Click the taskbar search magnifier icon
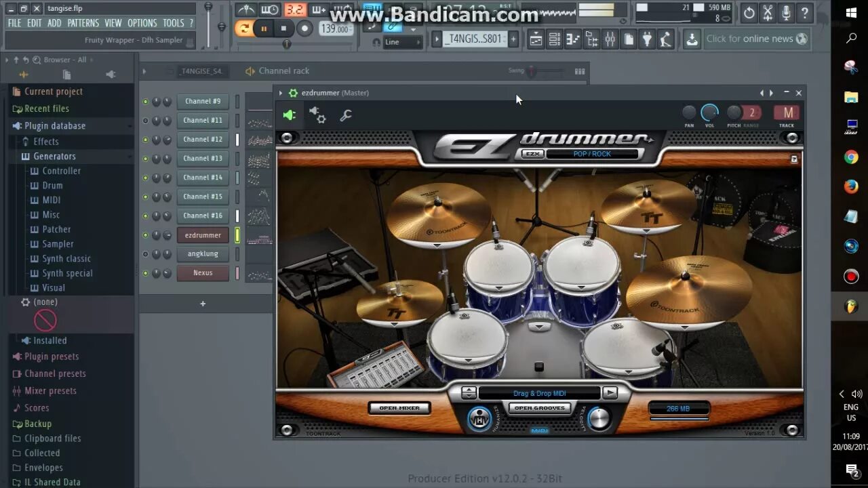This screenshot has height=488, width=868. coord(852,39)
